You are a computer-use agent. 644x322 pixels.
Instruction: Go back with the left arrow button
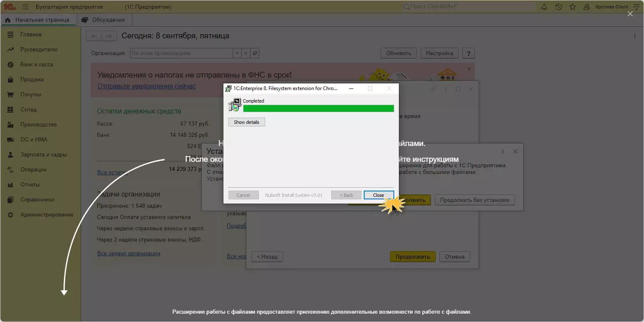[x=94, y=36]
